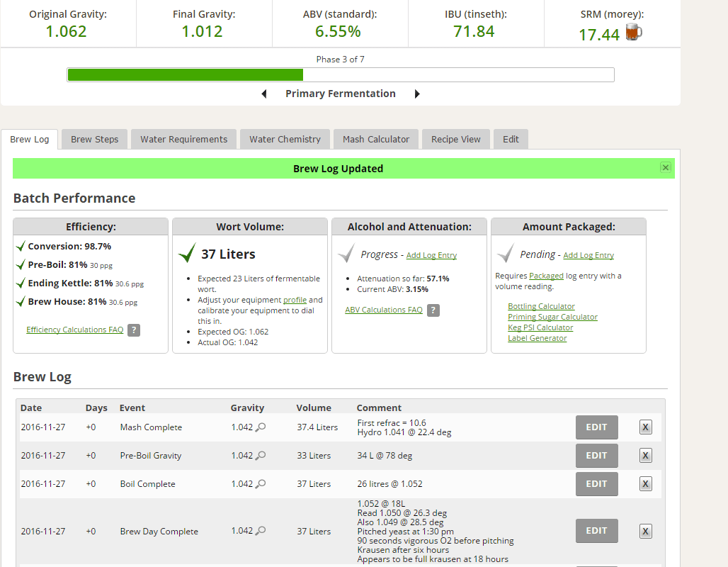Image resolution: width=728 pixels, height=567 pixels.
Task: Go to previous phase with left arrow
Action: (264, 94)
